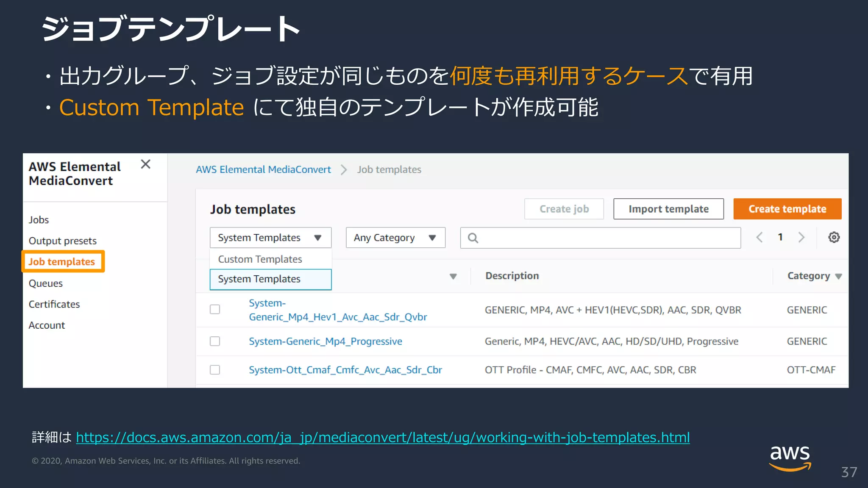Open the System-Generic_Mp4_Progressive template link
Viewport: 868px width, 488px height.
point(325,341)
